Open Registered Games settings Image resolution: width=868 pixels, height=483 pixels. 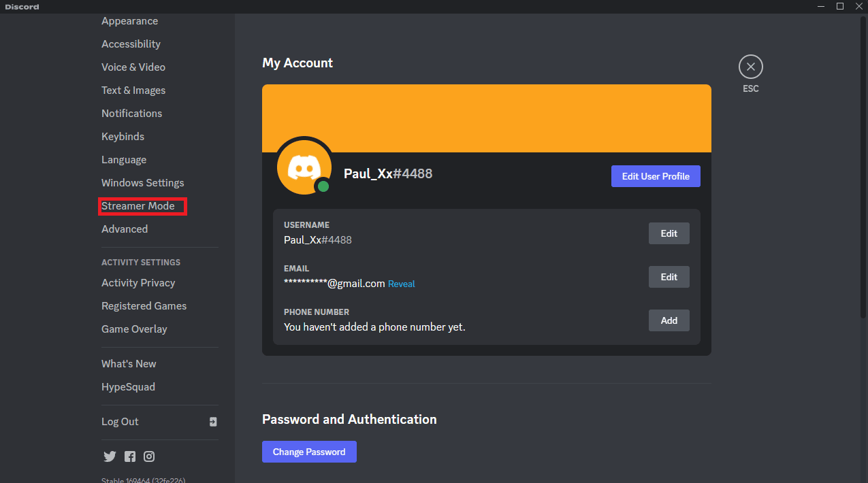(144, 306)
